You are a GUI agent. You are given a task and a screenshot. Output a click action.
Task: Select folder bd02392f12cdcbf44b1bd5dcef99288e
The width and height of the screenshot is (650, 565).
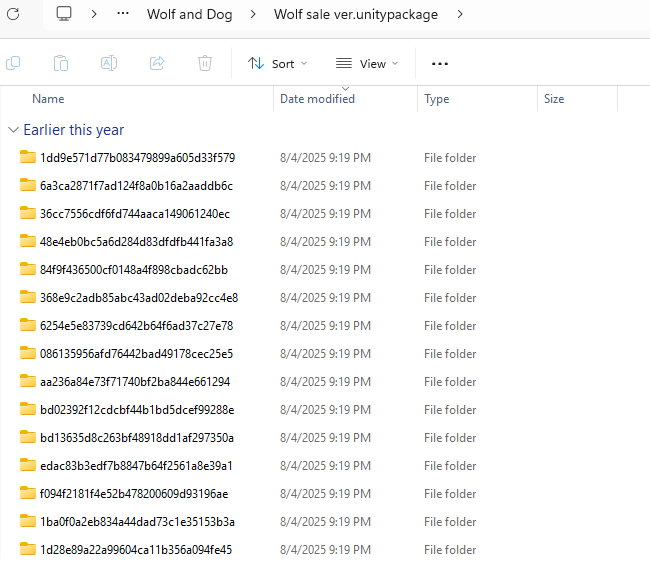pos(137,410)
